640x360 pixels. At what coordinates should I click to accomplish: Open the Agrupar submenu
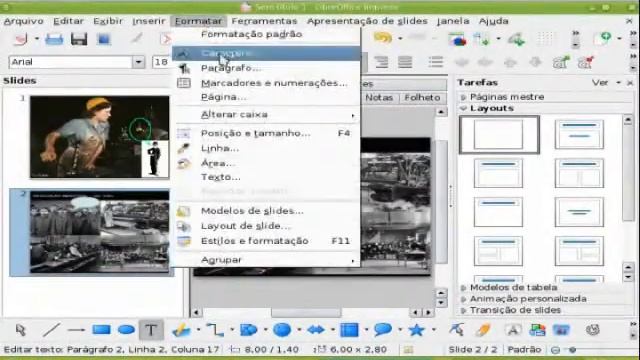point(266,260)
